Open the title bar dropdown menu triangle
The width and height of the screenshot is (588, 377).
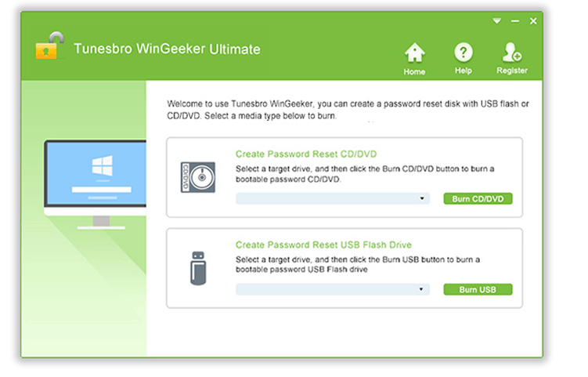[497, 21]
